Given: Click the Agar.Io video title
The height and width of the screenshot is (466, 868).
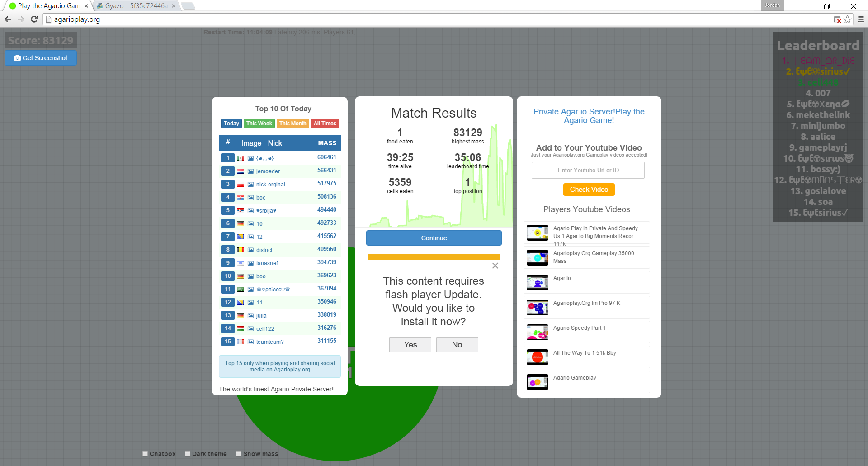Looking at the screenshot, I should click(562, 278).
